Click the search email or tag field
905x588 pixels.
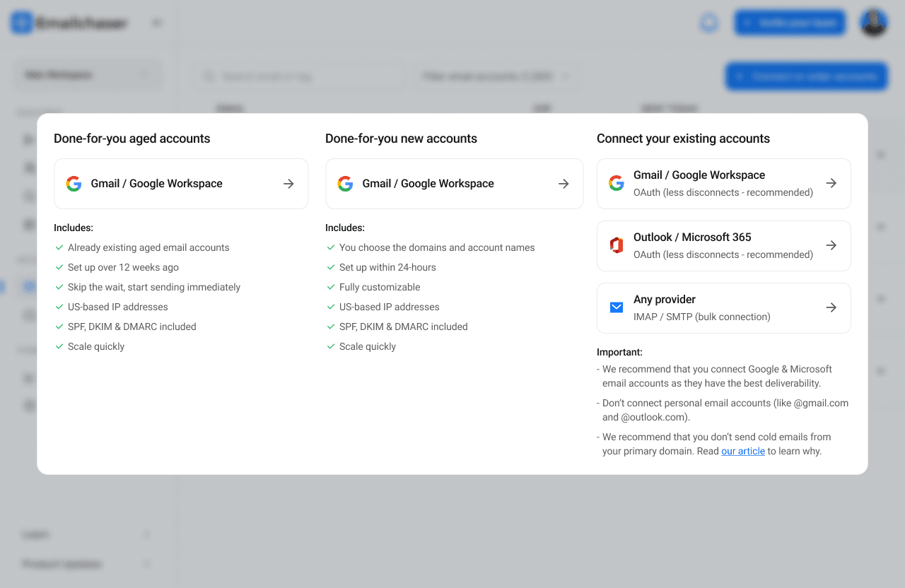298,76
